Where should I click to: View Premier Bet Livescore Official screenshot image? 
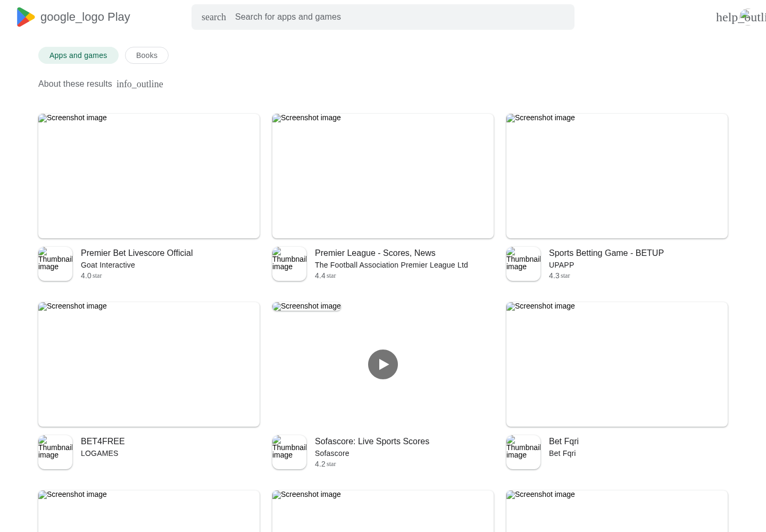pos(149,176)
